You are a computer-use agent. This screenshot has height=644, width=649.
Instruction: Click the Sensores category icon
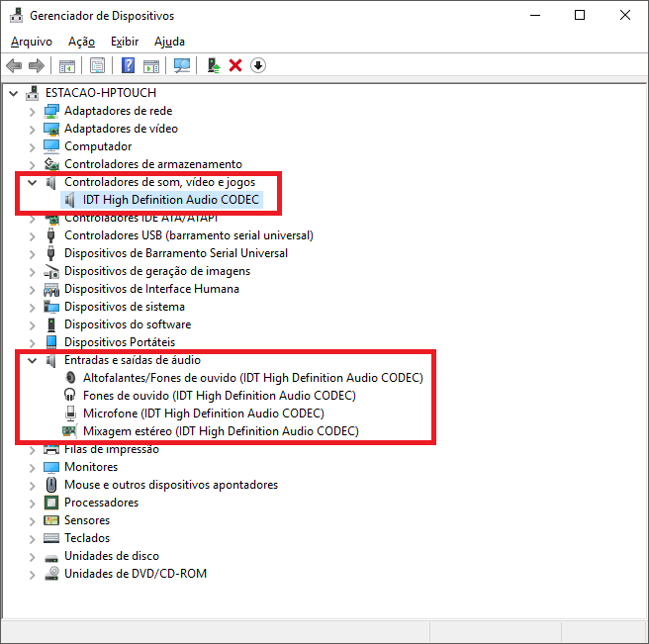click(51, 520)
